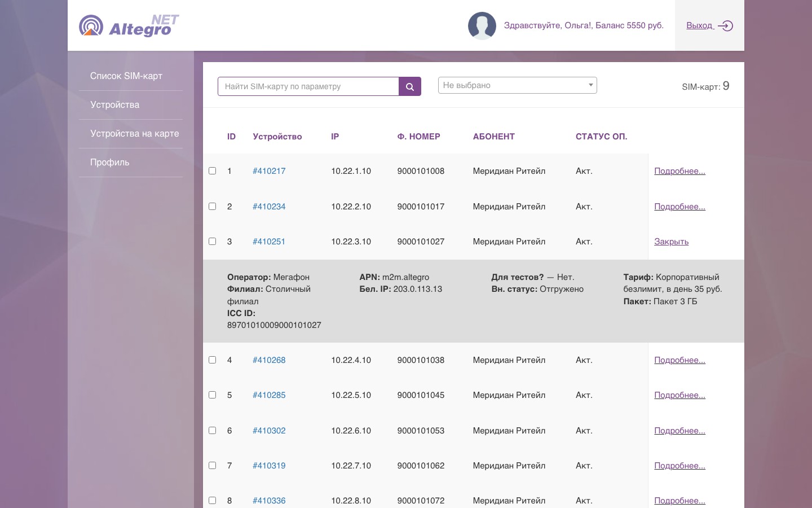The height and width of the screenshot is (508, 812).
Task: Select checkbox for SIM row 1
Action: tap(213, 170)
